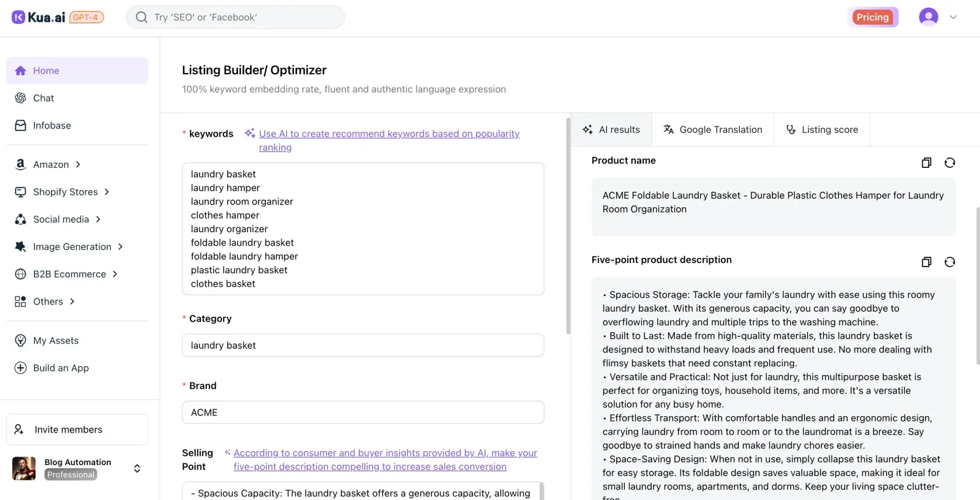Click the search field 'Try SEO or Facebook'
The image size is (980, 500).
pyautogui.click(x=235, y=17)
